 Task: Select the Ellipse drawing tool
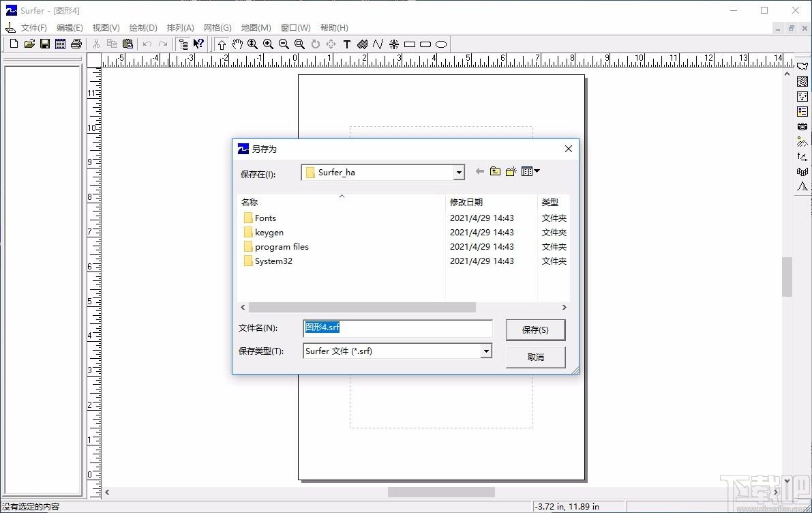point(440,44)
